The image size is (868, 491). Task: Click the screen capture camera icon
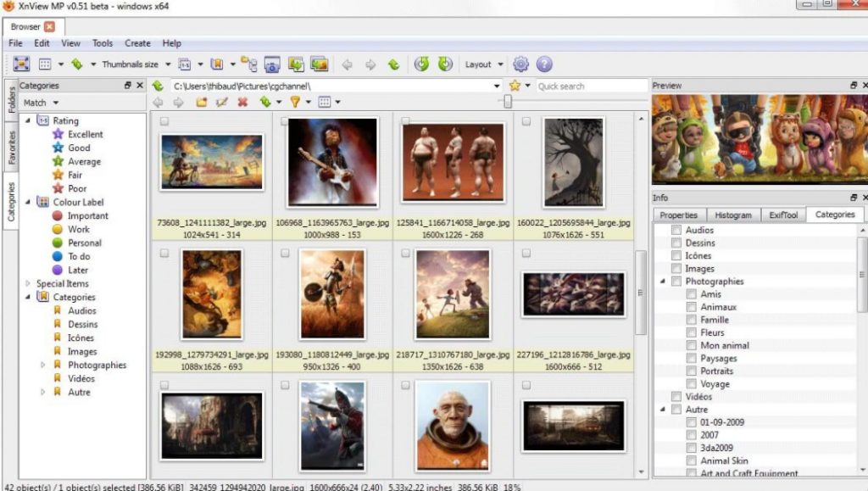coord(272,64)
